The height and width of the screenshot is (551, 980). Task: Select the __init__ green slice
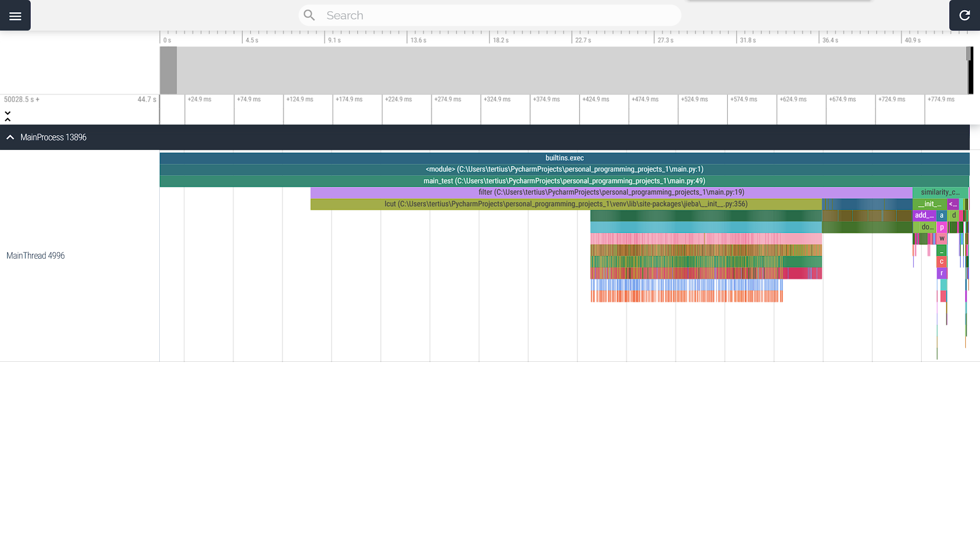[x=929, y=204]
